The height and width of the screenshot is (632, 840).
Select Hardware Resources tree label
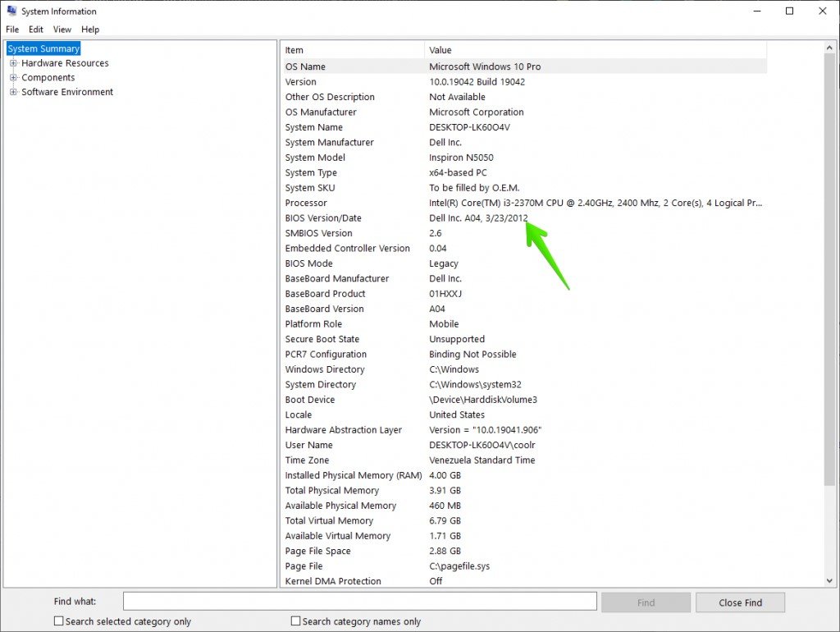[65, 63]
